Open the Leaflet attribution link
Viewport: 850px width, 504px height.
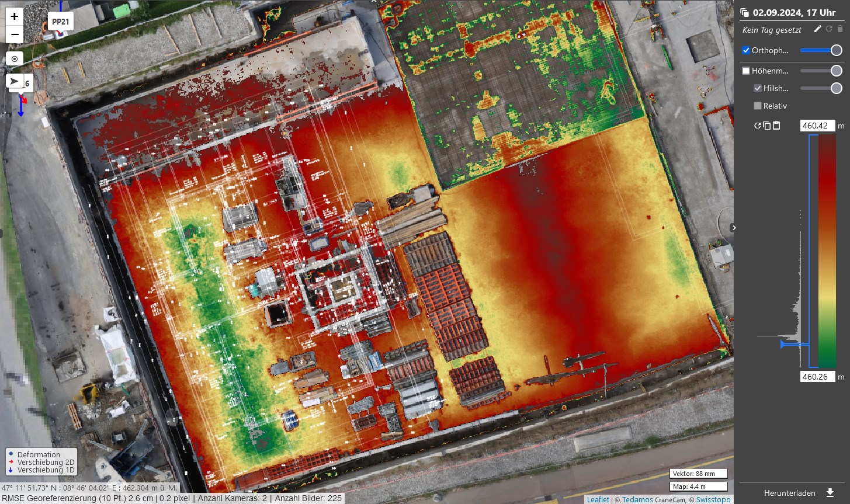point(598,499)
